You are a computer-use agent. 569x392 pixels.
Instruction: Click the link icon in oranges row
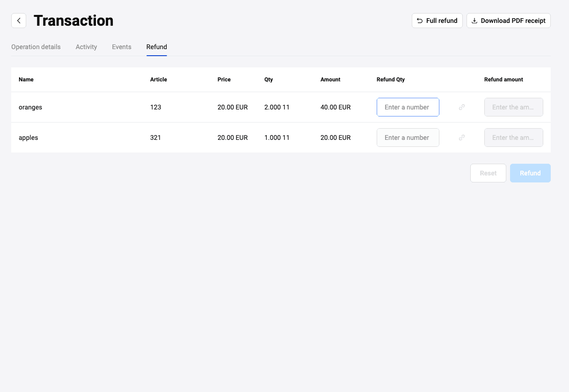coord(462,107)
